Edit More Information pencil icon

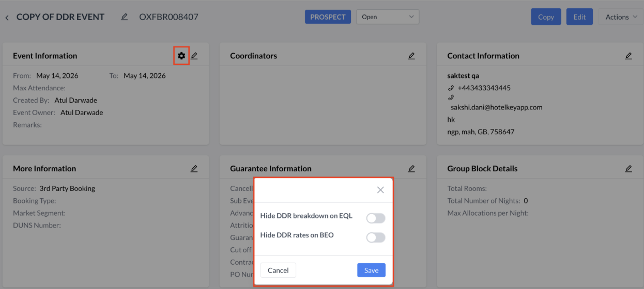(x=194, y=168)
